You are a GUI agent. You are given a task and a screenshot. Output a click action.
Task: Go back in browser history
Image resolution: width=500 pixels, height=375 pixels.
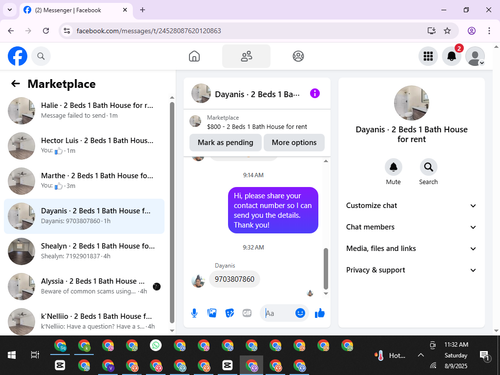(x=11, y=31)
